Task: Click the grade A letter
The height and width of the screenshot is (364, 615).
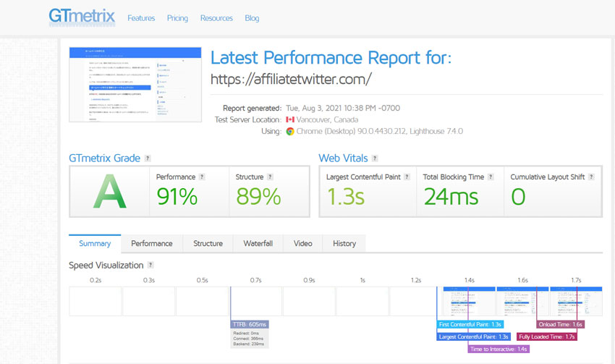Action: click(110, 192)
